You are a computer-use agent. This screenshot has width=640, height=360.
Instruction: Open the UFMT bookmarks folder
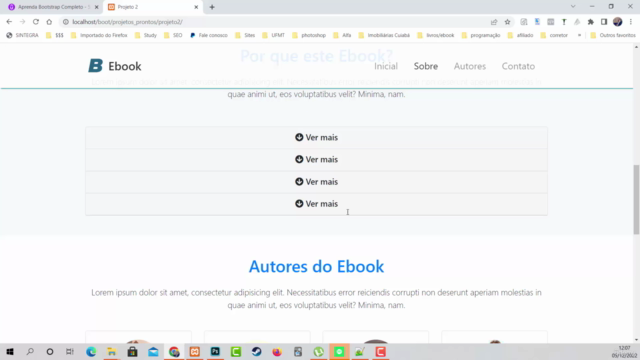pos(273,35)
